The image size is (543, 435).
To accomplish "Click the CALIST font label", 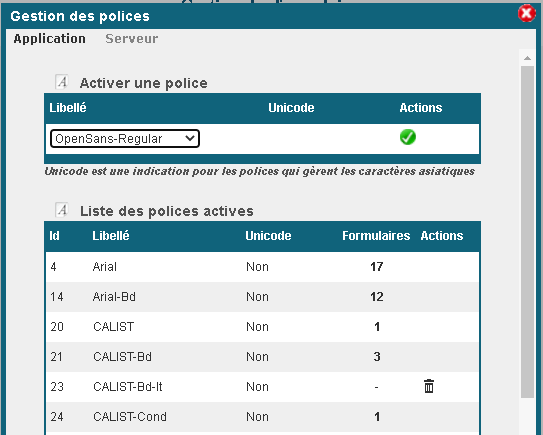I will tap(113, 327).
